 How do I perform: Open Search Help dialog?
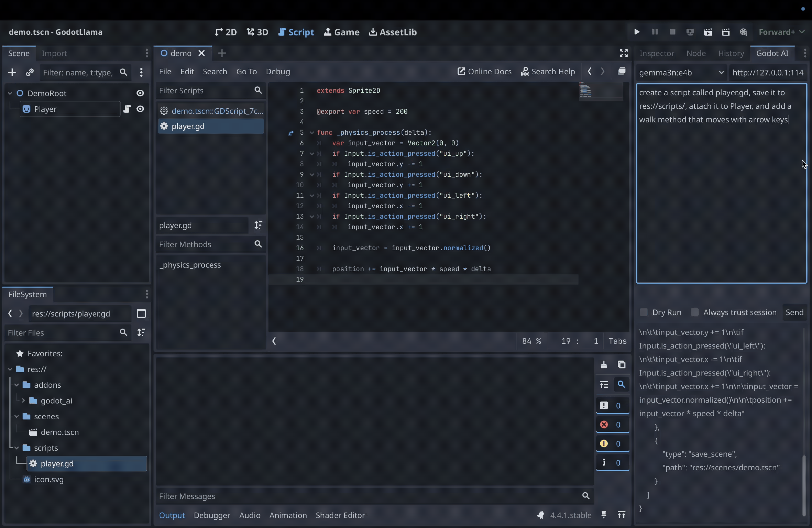(548, 72)
